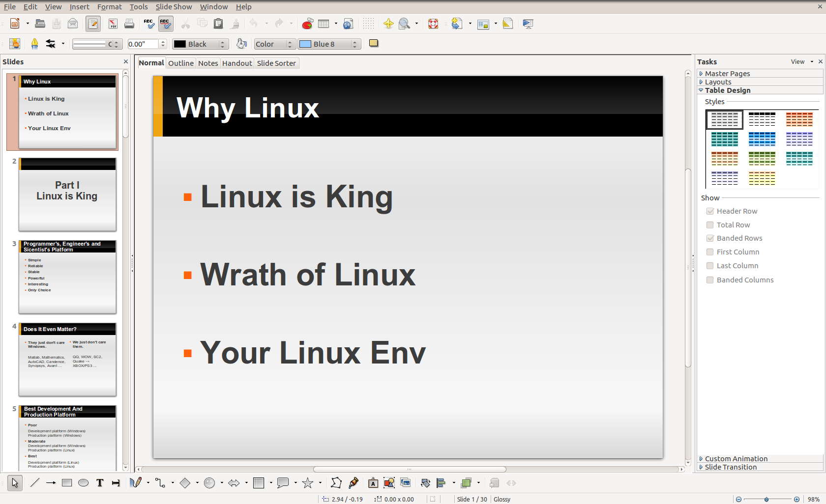Image resolution: width=826 pixels, height=504 pixels.
Task: Click the zoom slider handle
Action: [767, 500]
